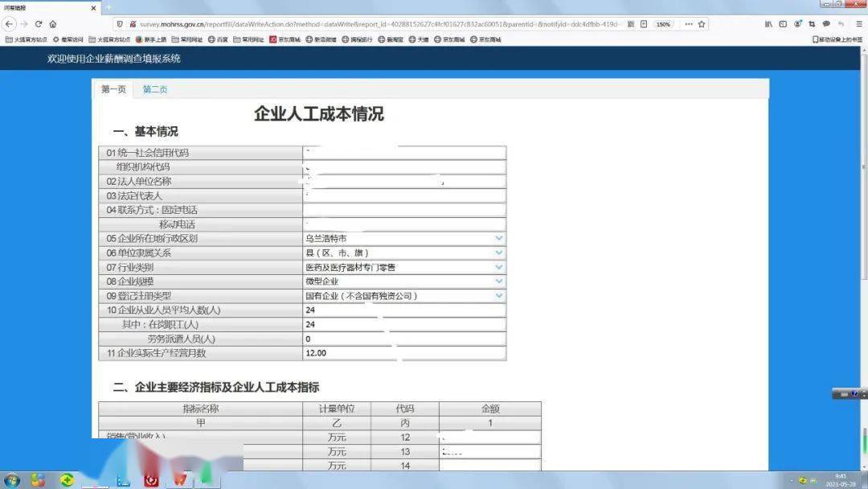Click the 企业从业人员平均人数 field
Screen dimensions: 868x489
pyautogui.click(x=404, y=310)
